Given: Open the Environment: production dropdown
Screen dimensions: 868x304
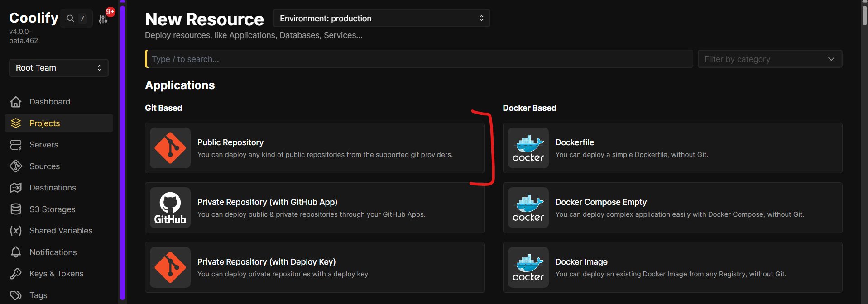Looking at the screenshot, I should pos(382,19).
